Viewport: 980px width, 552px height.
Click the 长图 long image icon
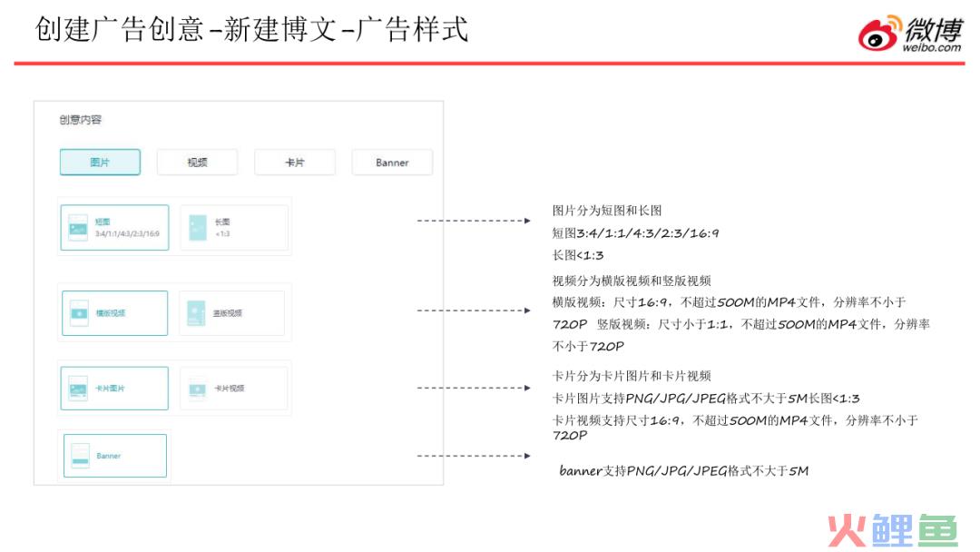tap(198, 228)
